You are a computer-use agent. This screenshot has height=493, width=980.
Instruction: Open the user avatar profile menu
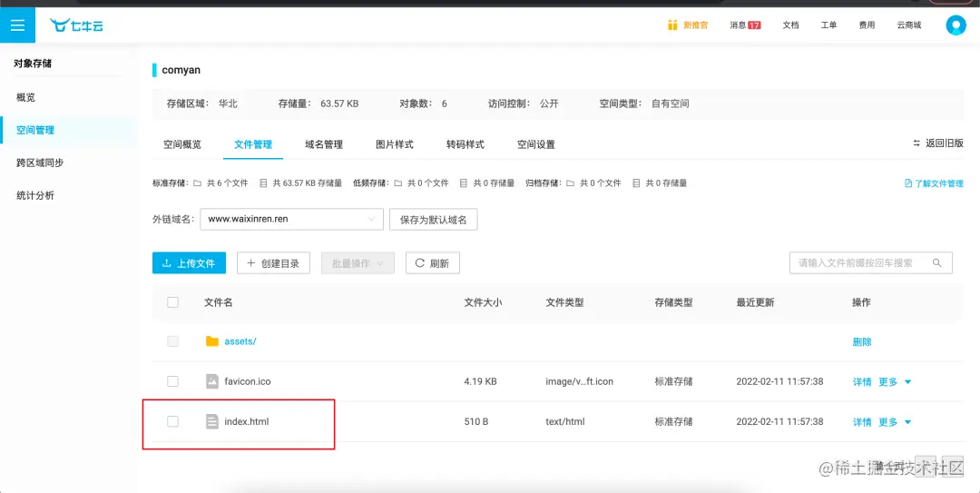[955, 25]
